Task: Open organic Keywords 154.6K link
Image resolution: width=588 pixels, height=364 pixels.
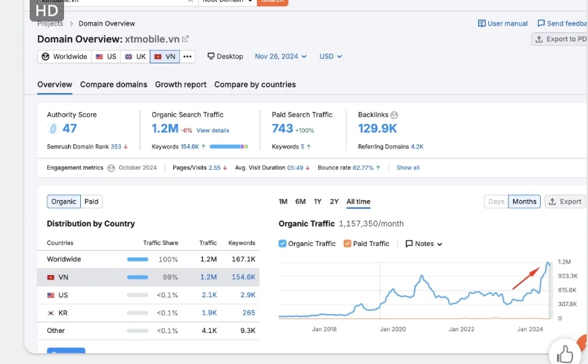Action: click(x=189, y=147)
